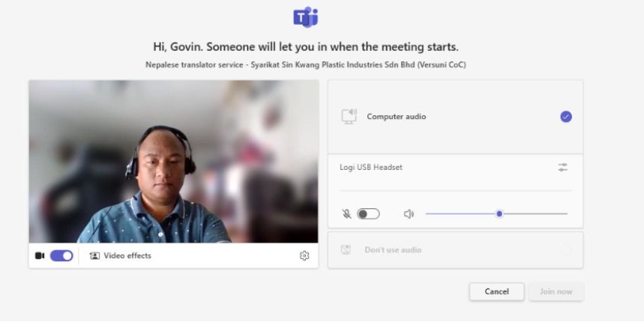Open Video effects
This screenshot has height=322, width=644.
[121, 256]
